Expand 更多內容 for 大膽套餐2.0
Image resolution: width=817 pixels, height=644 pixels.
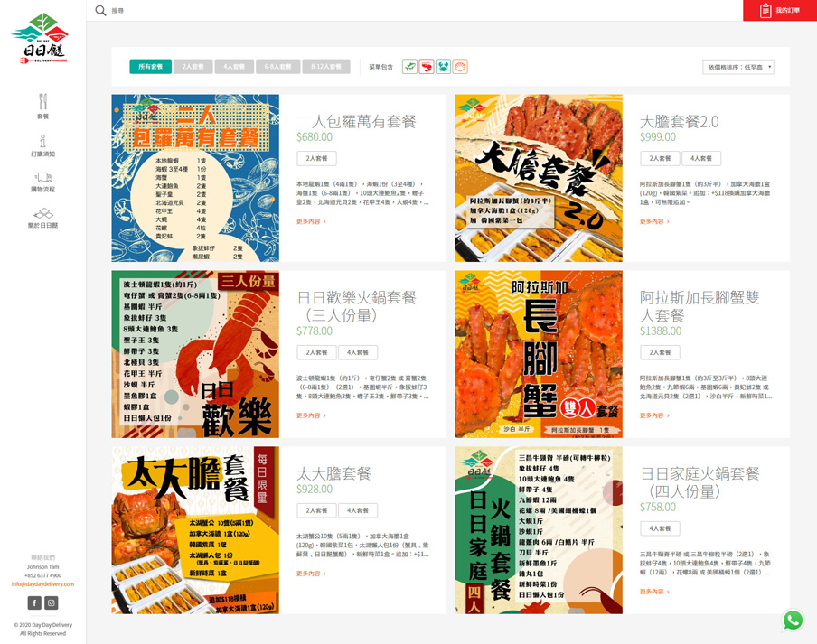pyautogui.click(x=654, y=221)
